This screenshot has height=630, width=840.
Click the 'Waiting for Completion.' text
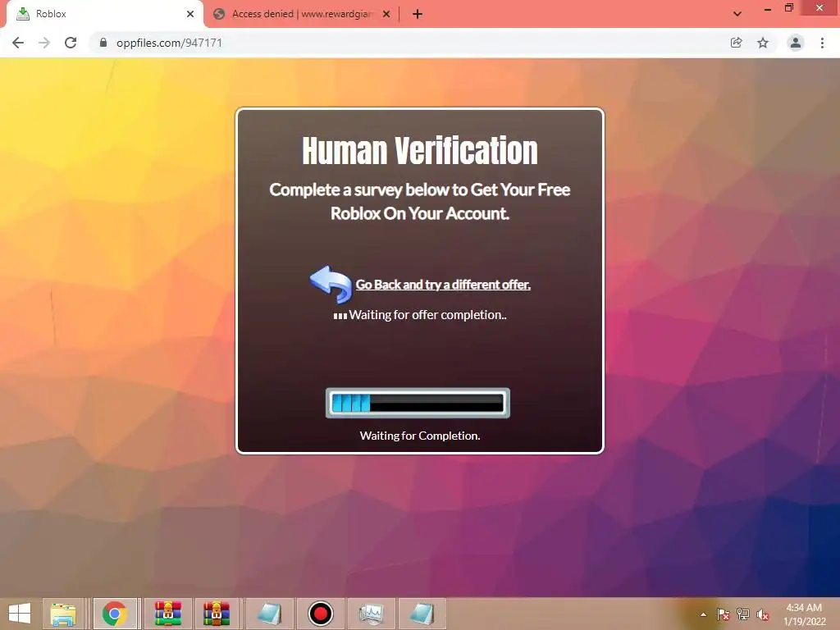[420, 436]
